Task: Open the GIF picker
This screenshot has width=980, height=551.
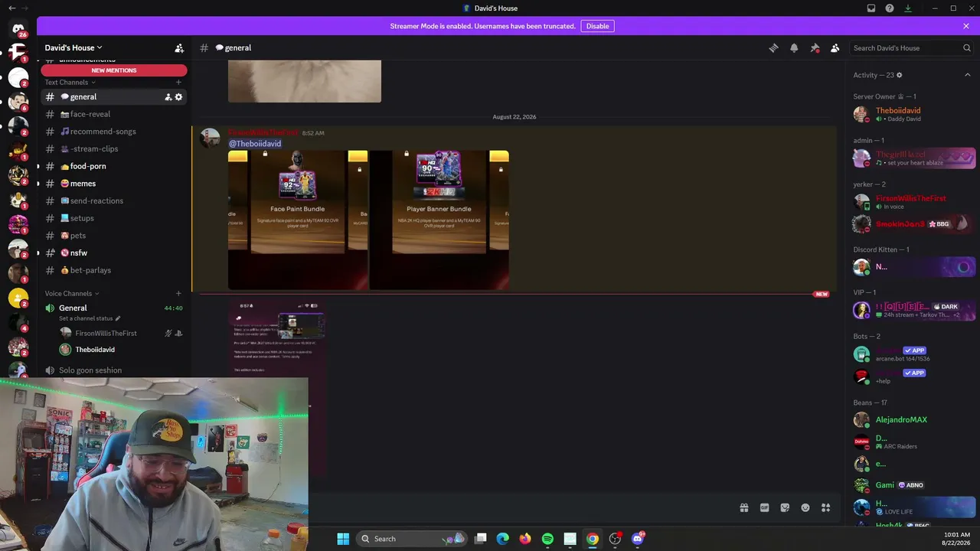Action: pyautogui.click(x=764, y=507)
